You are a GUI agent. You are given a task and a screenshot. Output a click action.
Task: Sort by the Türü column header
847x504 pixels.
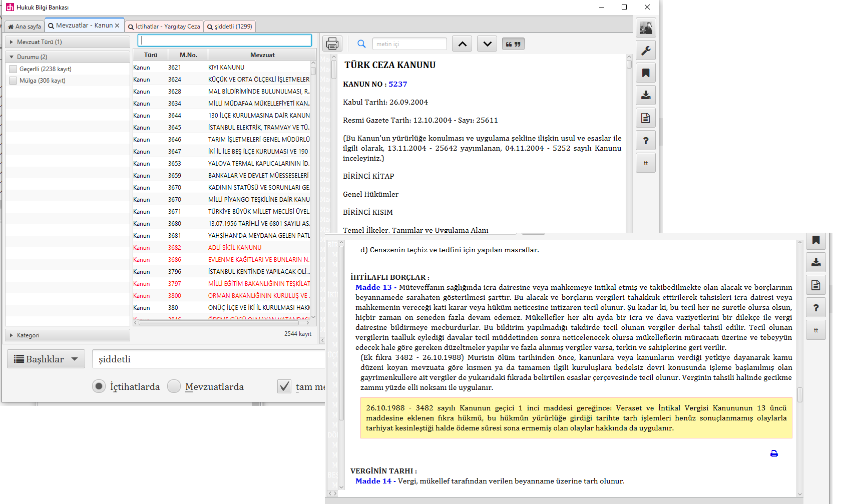(x=151, y=55)
